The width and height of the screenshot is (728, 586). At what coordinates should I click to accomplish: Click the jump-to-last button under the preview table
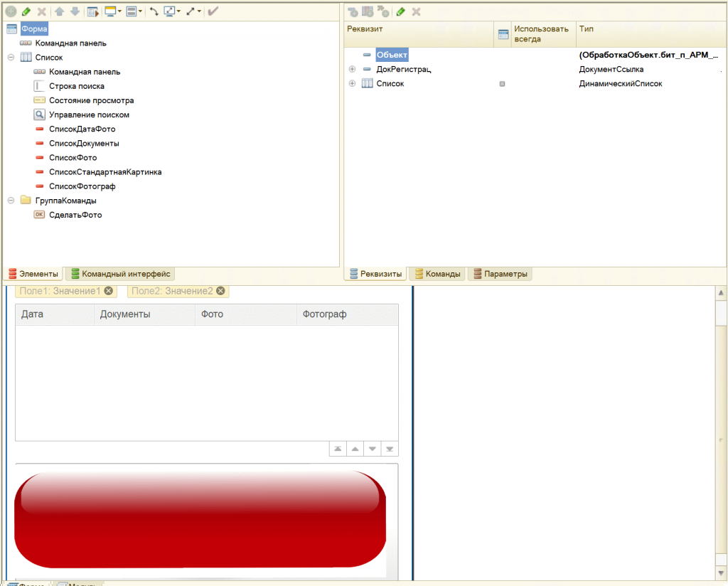390,449
